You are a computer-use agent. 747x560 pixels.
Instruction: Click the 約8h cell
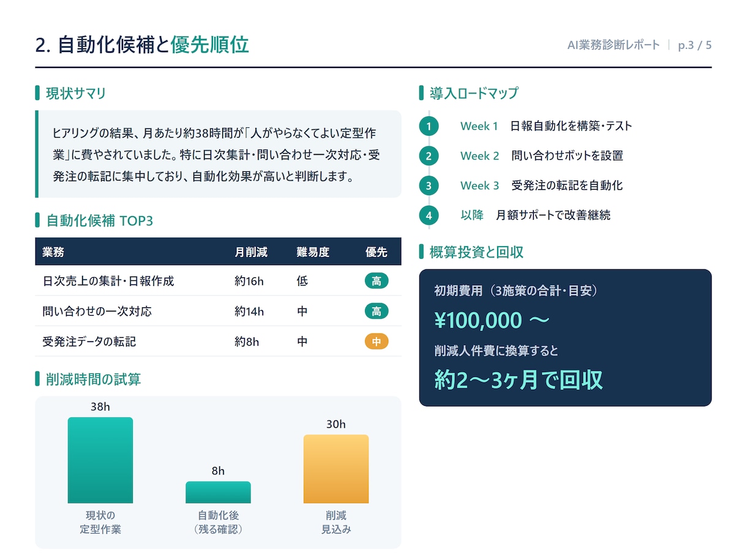pyautogui.click(x=247, y=342)
